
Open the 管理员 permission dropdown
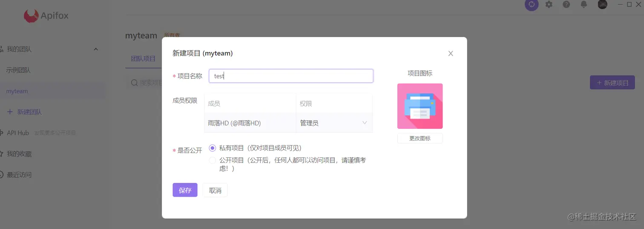click(334, 123)
